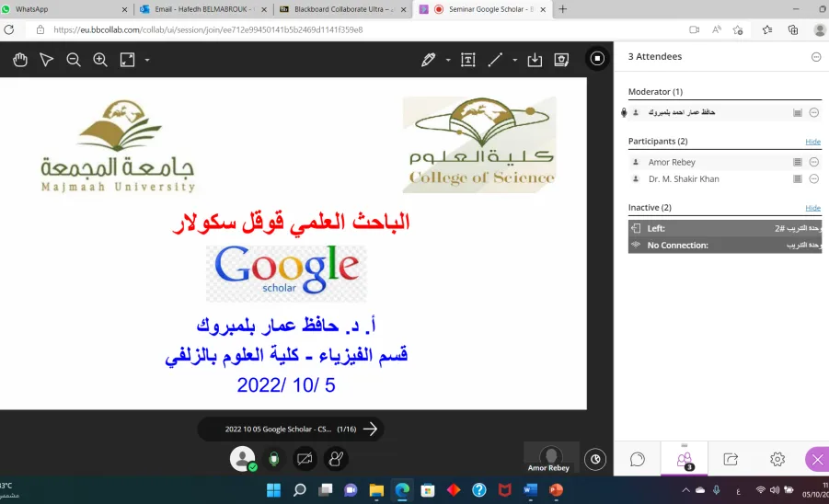The image size is (829, 504).
Task: Click the camera permission icon in address bar
Action: pos(694,30)
